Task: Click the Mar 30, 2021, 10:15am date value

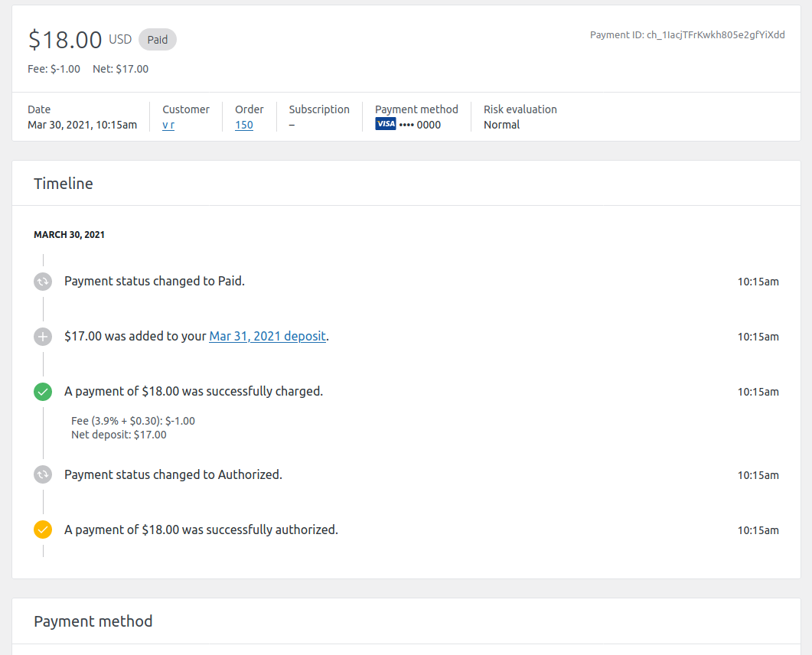Action: [83, 125]
